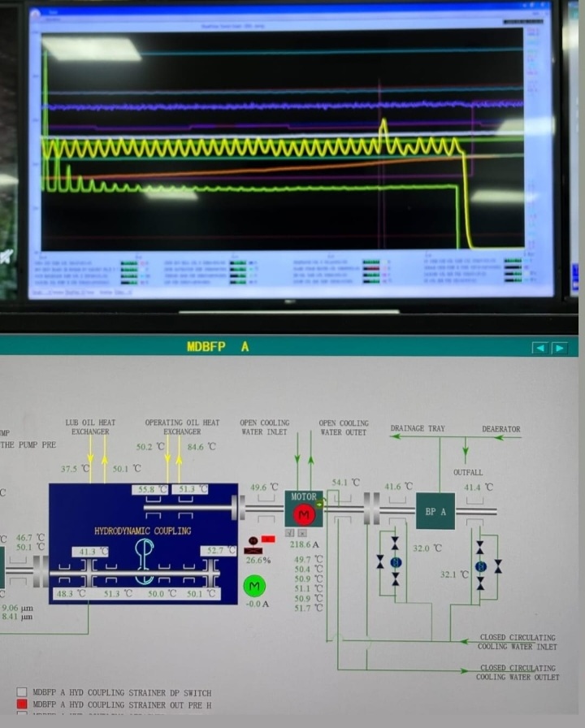585x728 pixels.
Task: Click the 218.6 A motor current reading
Action: tap(305, 544)
